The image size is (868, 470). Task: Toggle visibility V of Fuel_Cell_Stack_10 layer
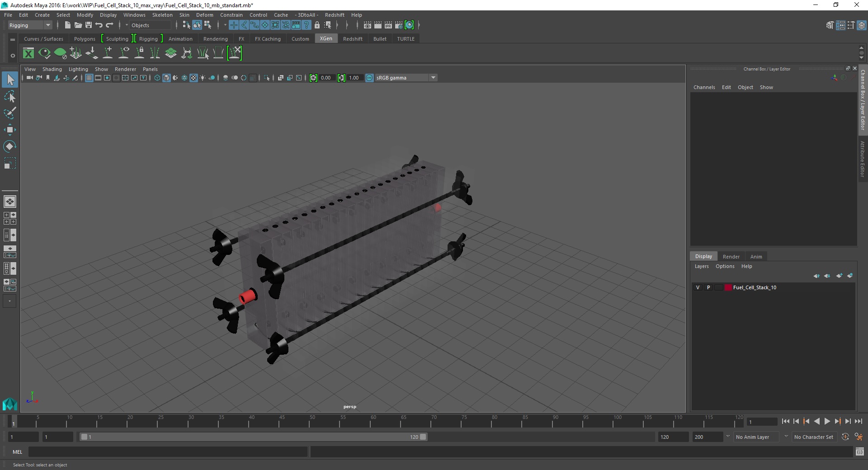(x=698, y=287)
